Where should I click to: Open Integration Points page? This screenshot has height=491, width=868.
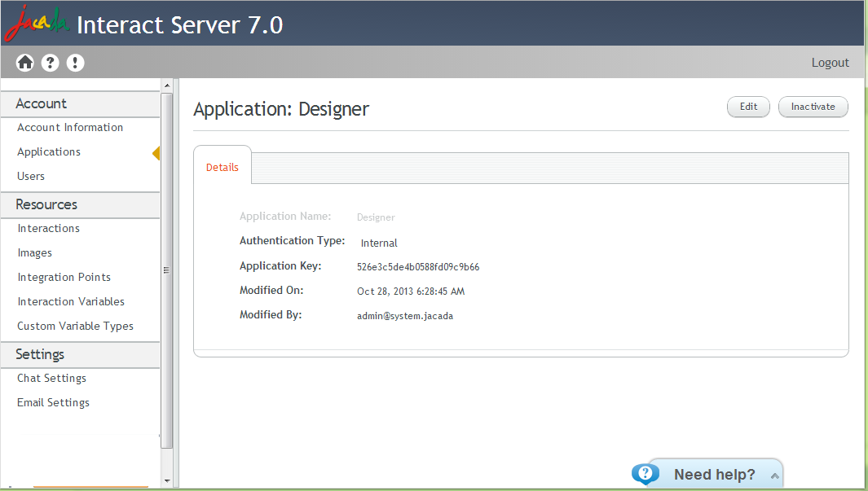point(64,277)
